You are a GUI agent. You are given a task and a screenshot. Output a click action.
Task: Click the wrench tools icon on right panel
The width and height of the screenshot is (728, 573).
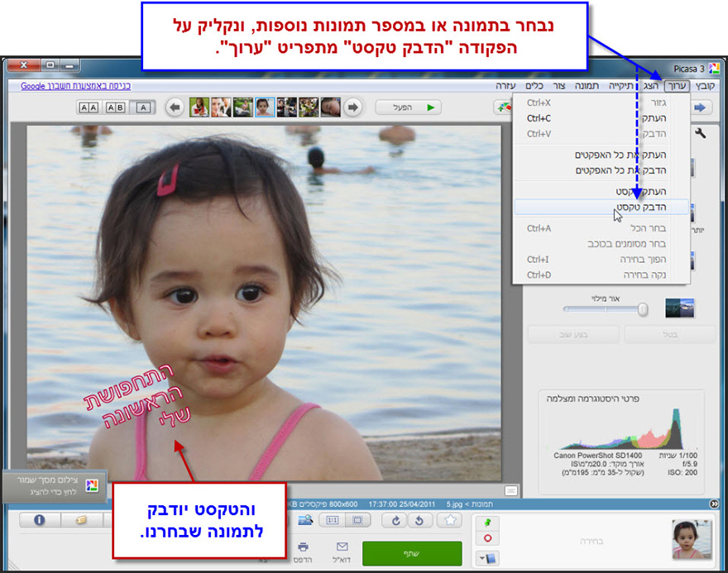coord(699,132)
